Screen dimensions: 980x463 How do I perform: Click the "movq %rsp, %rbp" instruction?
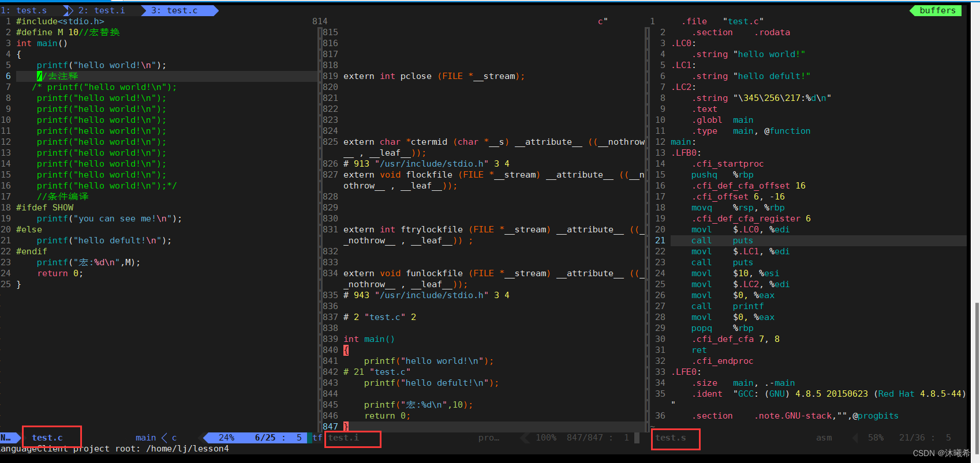click(x=738, y=208)
